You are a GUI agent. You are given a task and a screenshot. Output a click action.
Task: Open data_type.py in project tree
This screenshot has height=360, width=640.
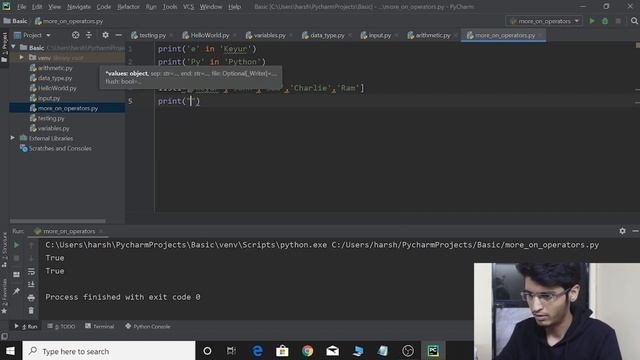[x=51, y=78]
